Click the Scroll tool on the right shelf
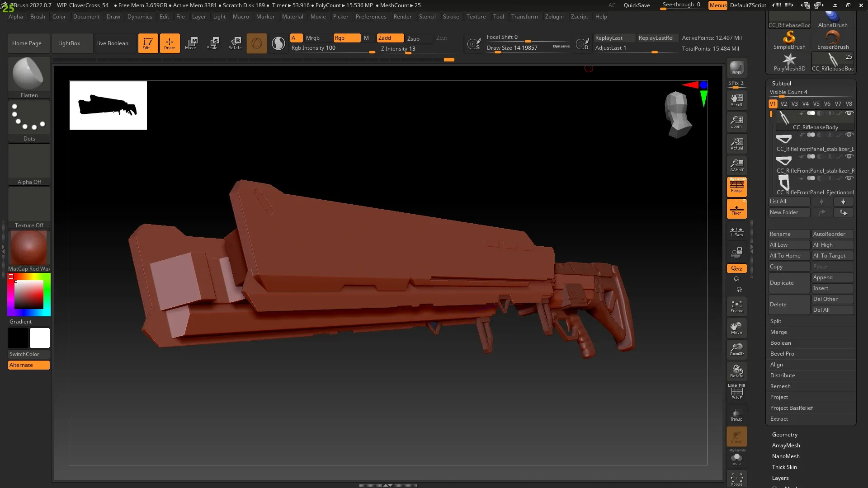Viewport: 868px width, 488px height. point(736,99)
